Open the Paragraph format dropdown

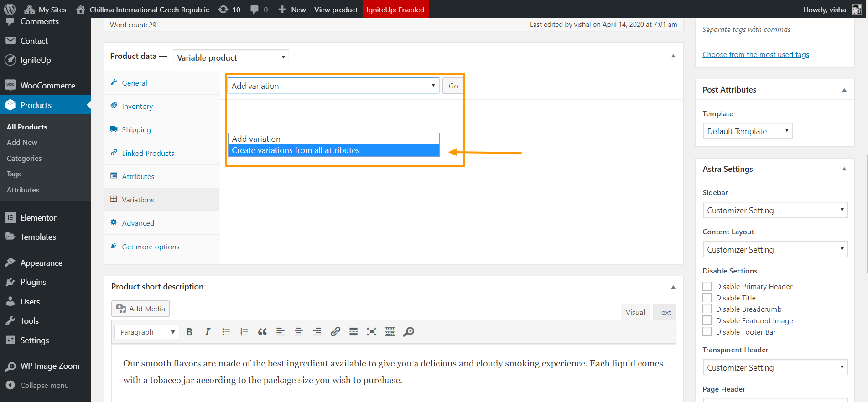(147, 332)
